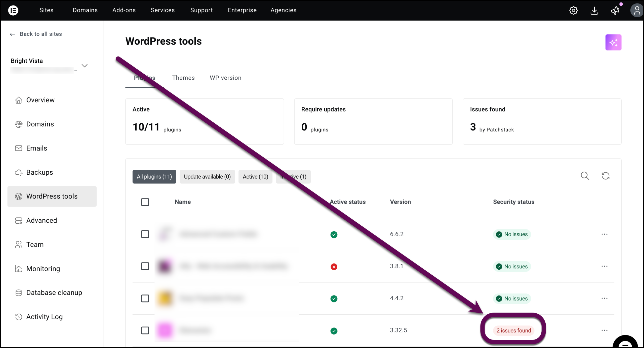Click the purple AI sparkle button

(x=613, y=42)
